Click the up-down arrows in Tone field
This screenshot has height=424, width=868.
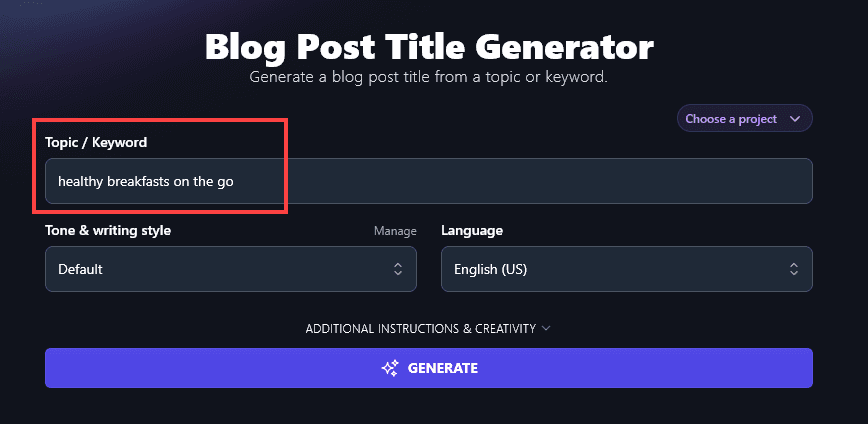pos(397,269)
